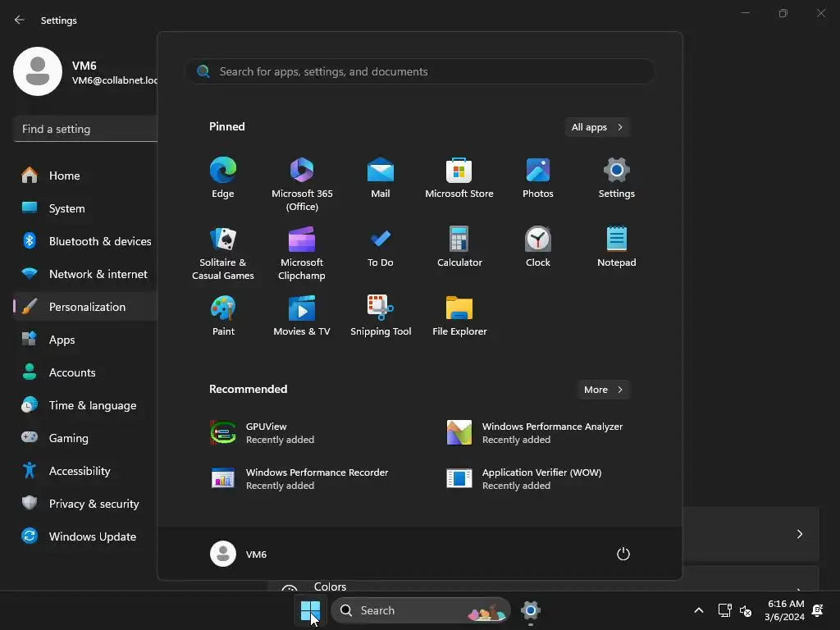Click the muted volume icon in tray
Image resolution: width=840 pixels, height=630 pixels.
(x=745, y=610)
